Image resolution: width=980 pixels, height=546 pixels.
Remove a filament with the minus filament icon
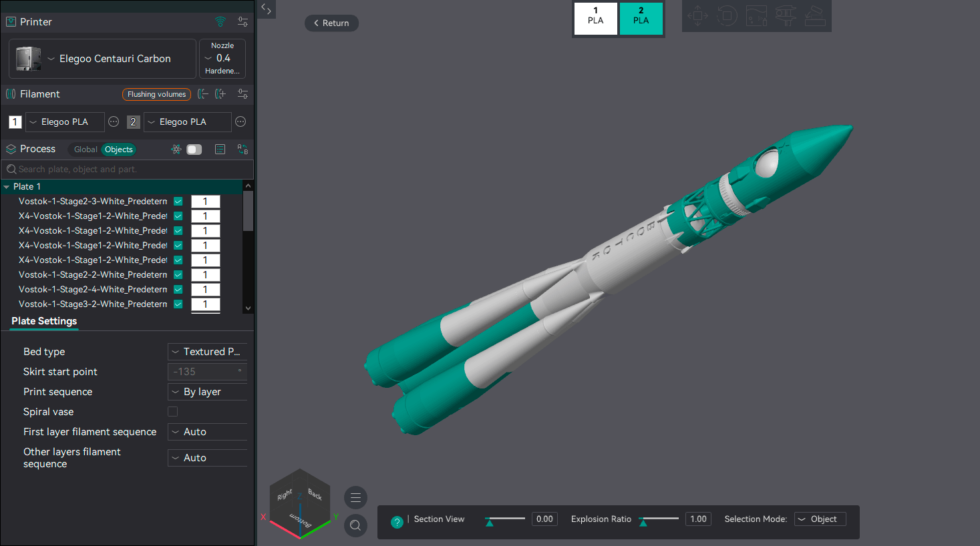point(203,94)
